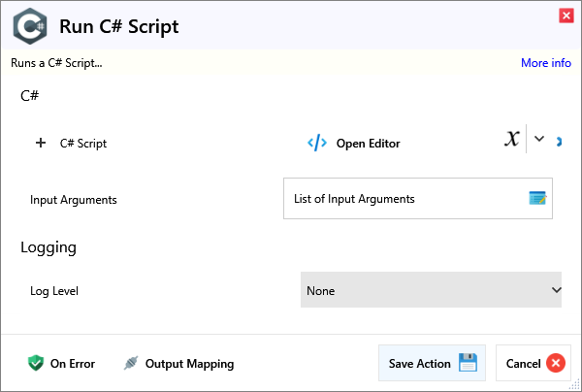This screenshot has width=582, height=392.
Task: Click the C# logo icon in header
Action: [31, 26]
